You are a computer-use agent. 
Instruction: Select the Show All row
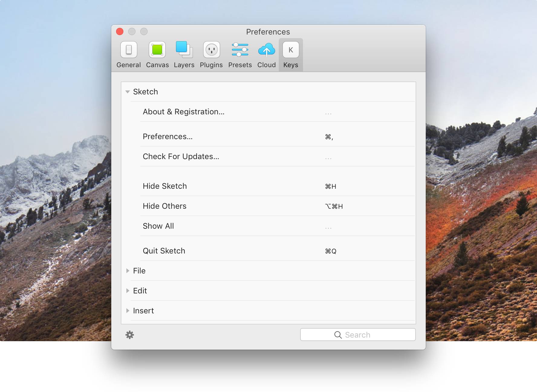pyautogui.click(x=278, y=226)
